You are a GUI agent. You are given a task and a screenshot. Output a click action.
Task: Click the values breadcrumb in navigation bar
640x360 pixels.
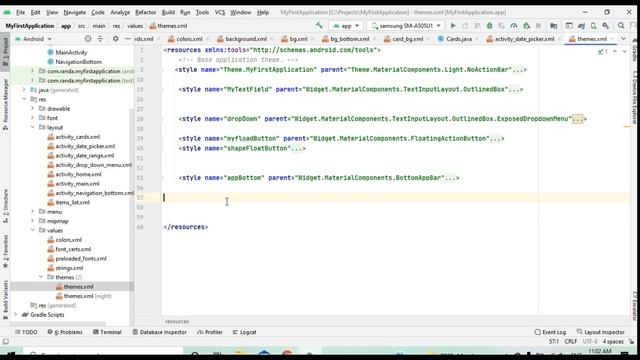click(135, 26)
